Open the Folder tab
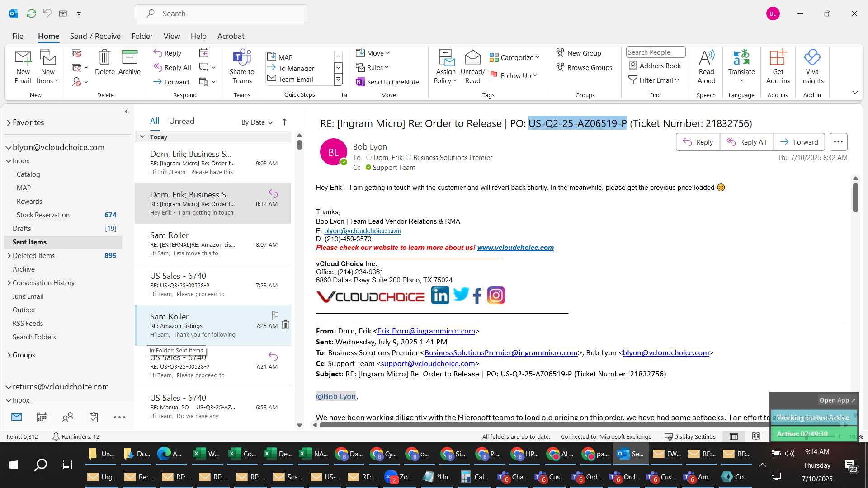The height and width of the screenshot is (488, 868). (142, 36)
